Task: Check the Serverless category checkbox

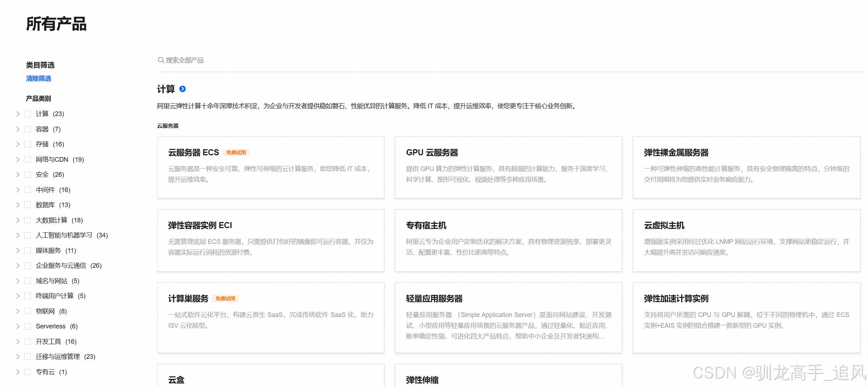Action: pos(28,326)
